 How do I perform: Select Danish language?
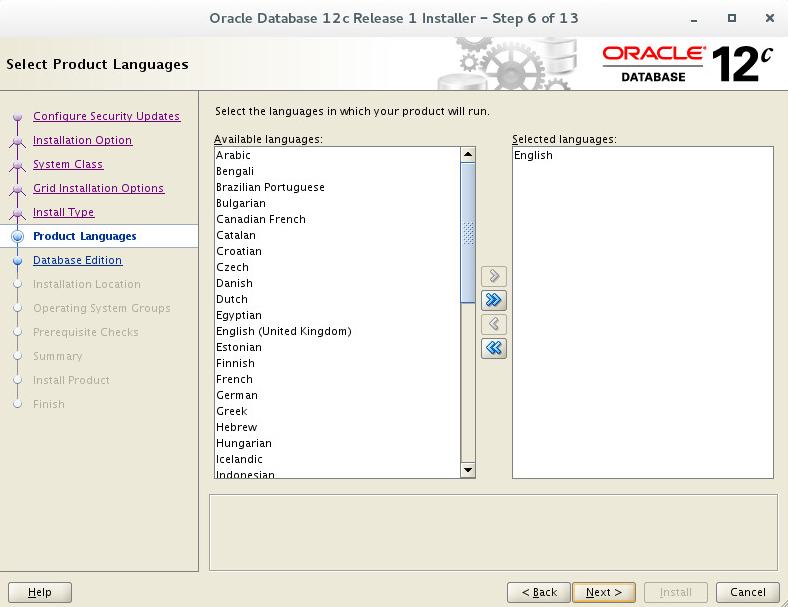click(x=337, y=283)
